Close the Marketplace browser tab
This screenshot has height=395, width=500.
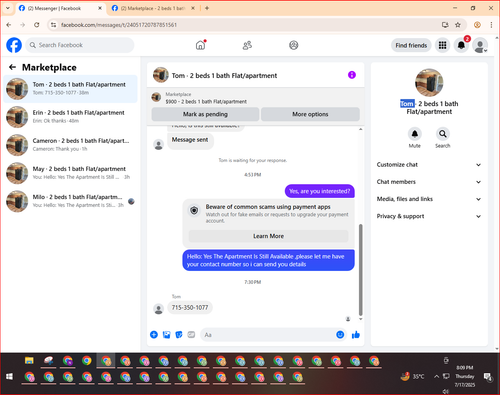point(193,8)
